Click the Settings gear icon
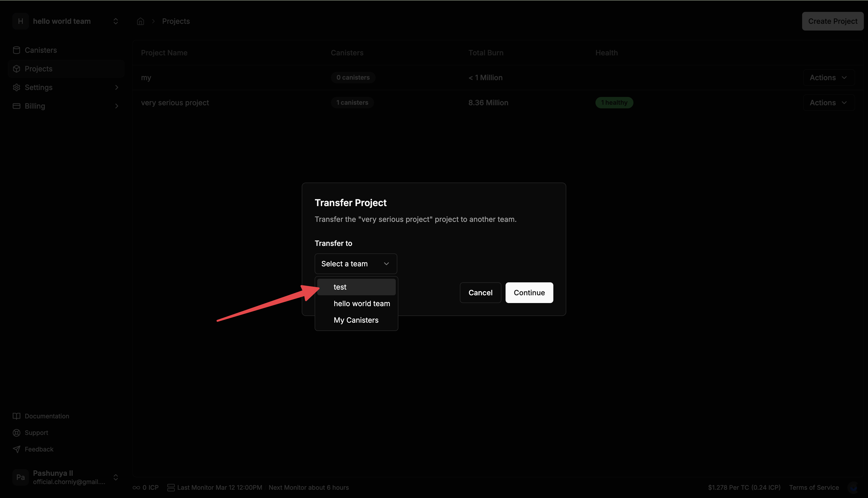The width and height of the screenshot is (868, 498). (x=16, y=87)
